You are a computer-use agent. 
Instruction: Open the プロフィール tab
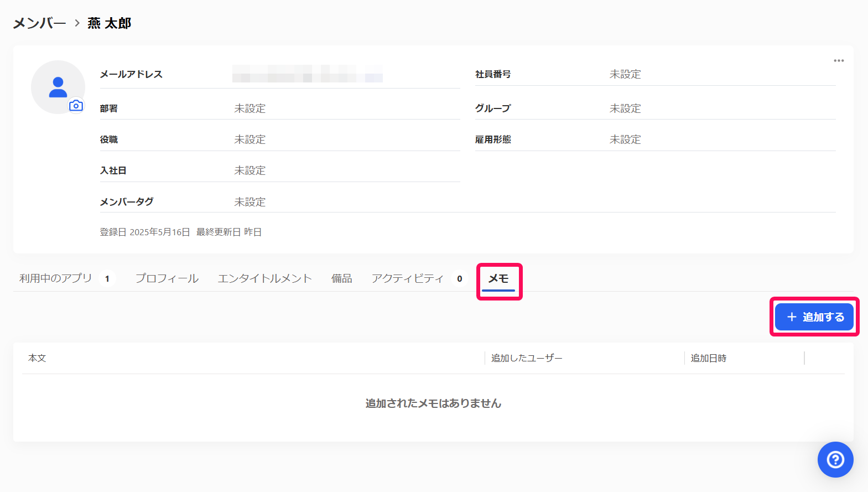(x=167, y=278)
